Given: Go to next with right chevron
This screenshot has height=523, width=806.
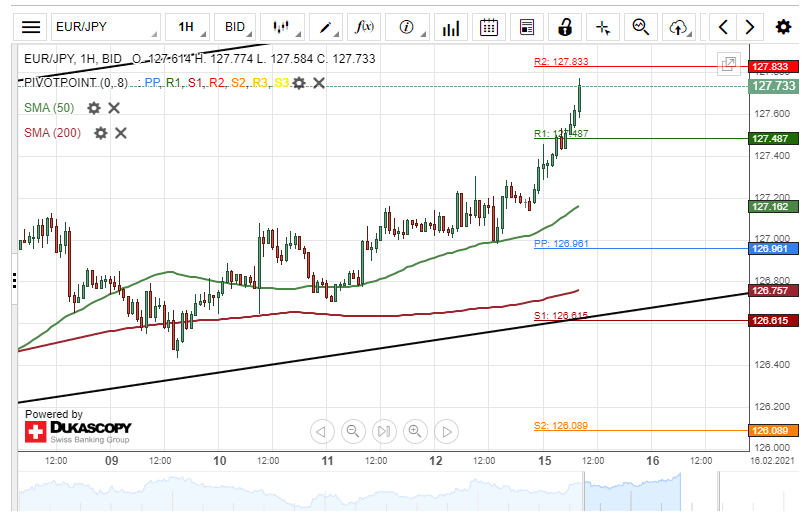Looking at the screenshot, I should pyautogui.click(x=750, y=27).
